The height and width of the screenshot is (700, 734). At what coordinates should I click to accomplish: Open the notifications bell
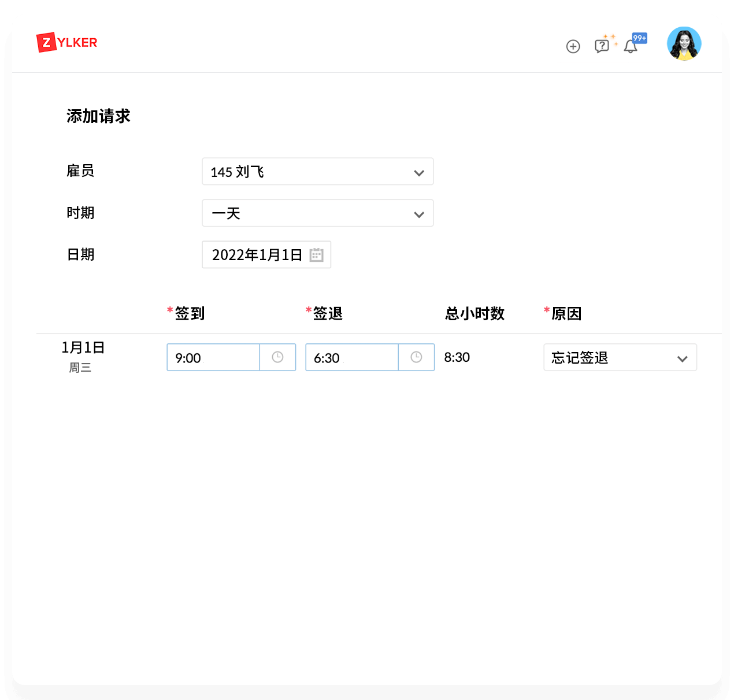[x=630, y=47]
